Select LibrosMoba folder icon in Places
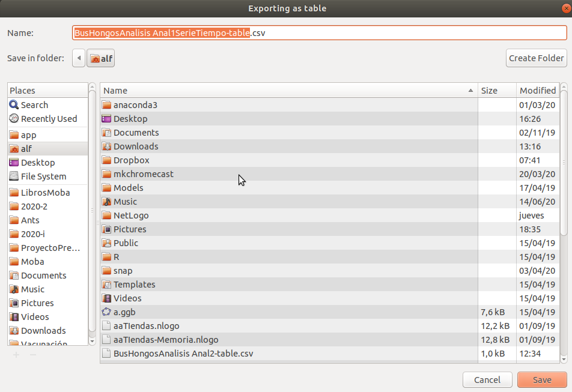 pos(14,192)
